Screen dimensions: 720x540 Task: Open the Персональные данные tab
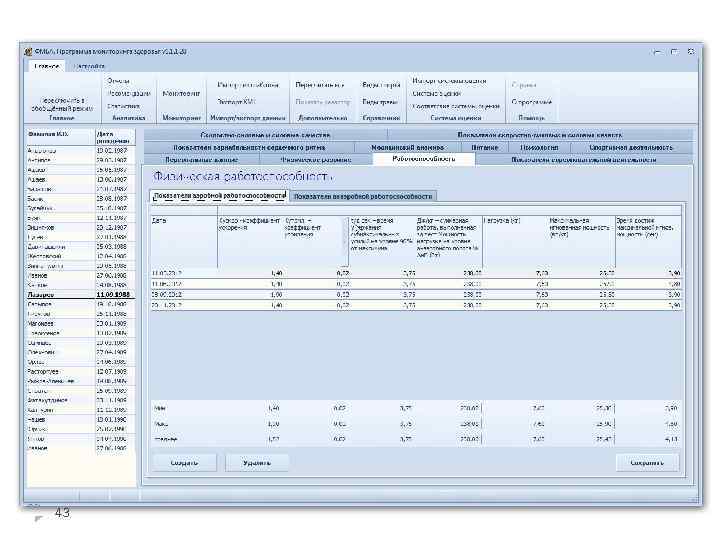point(202,160)
